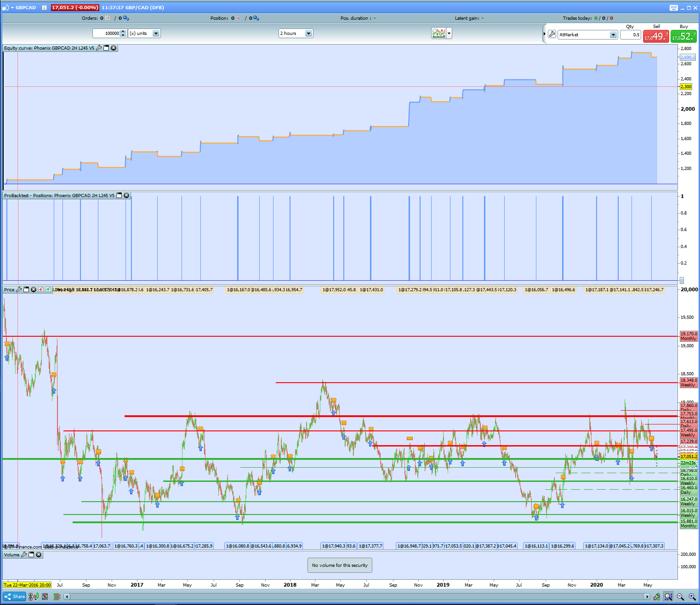The image size is (700, 605).
Task: Close the ProBacktest Positions panel
Action: [126, 195]
